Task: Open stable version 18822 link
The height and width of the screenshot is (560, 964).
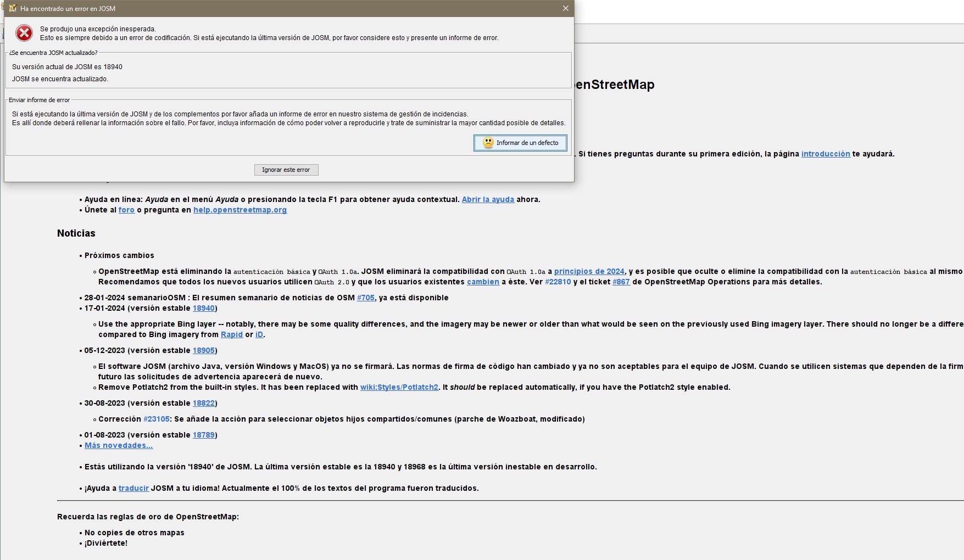Action: pos(204,403)
